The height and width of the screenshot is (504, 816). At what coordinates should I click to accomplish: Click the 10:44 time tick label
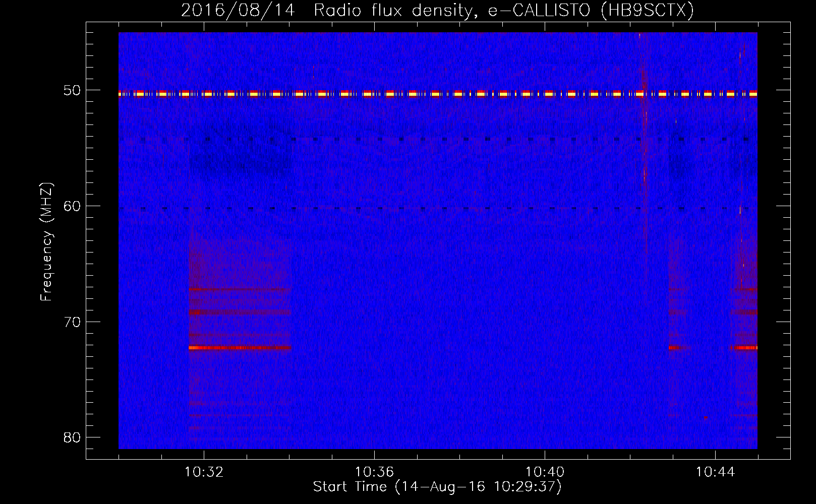715,472
